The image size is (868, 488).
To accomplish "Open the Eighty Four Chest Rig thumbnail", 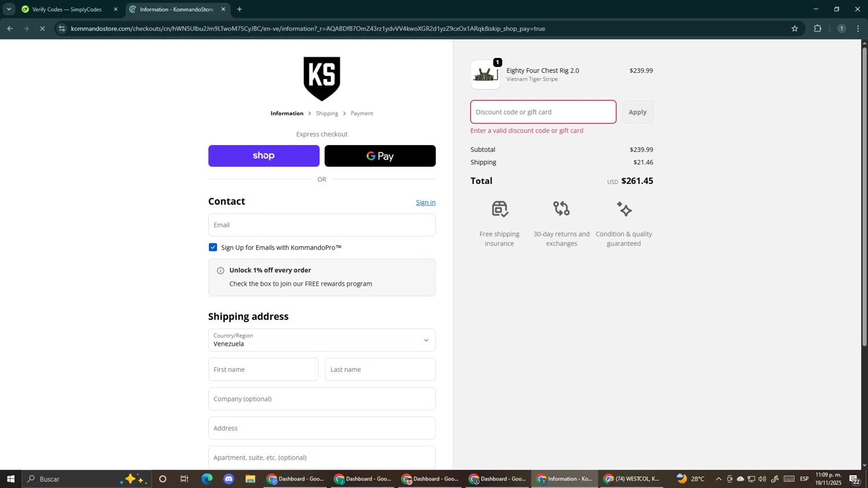I will pos(486,75).
